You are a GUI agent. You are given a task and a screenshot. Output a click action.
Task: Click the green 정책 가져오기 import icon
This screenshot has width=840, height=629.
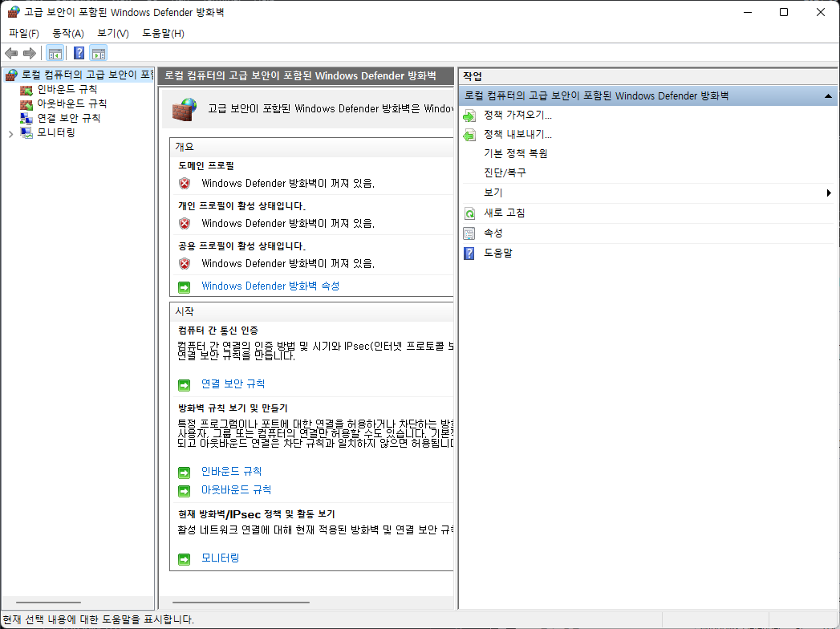pos(469,116)
